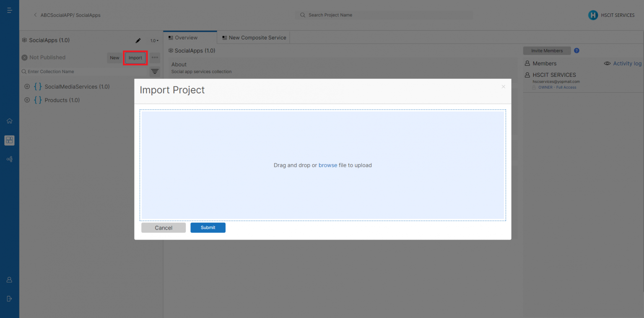Click the Search Project Name field
This screenshot has height=318, width=644.
pos(384,15)
